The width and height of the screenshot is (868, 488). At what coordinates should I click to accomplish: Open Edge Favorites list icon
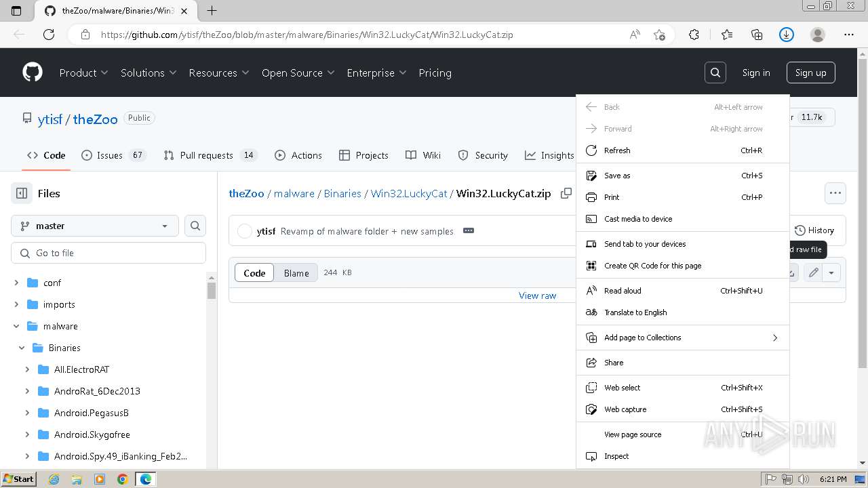tap(727, 35)
